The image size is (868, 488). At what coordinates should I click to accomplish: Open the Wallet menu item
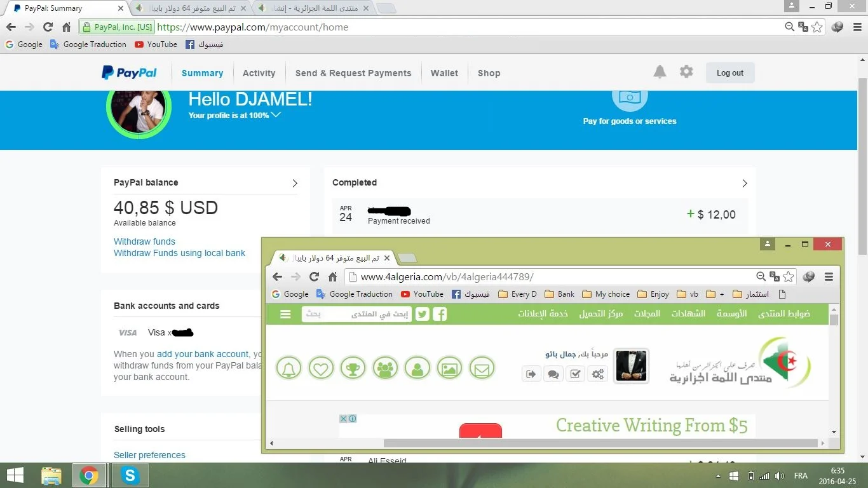coord(444,73)
